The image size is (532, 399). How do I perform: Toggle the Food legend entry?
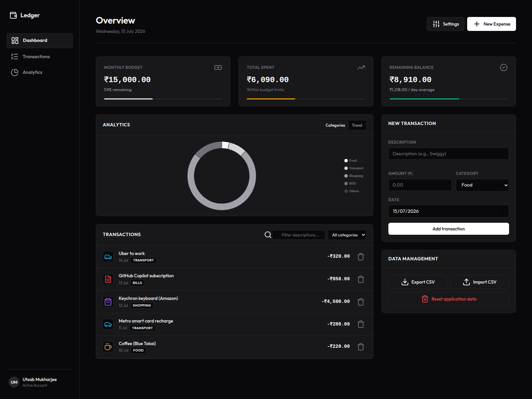coord(350,161)
